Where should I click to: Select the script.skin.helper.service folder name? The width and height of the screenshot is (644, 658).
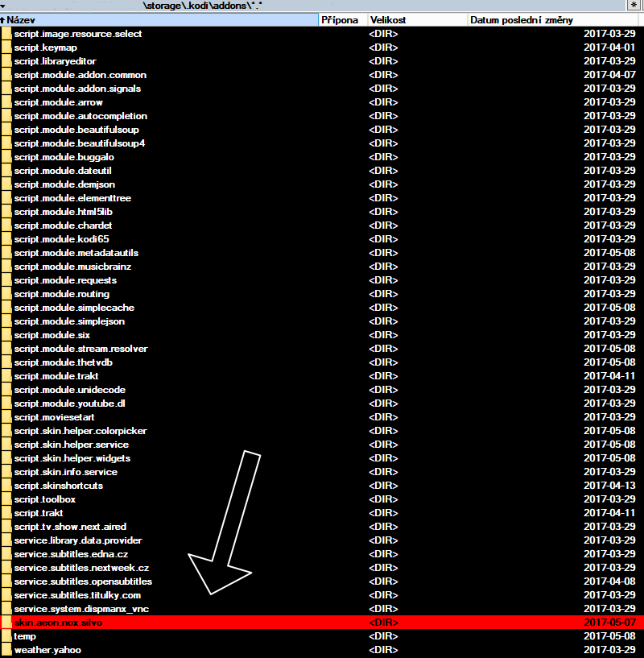(71, 445)
